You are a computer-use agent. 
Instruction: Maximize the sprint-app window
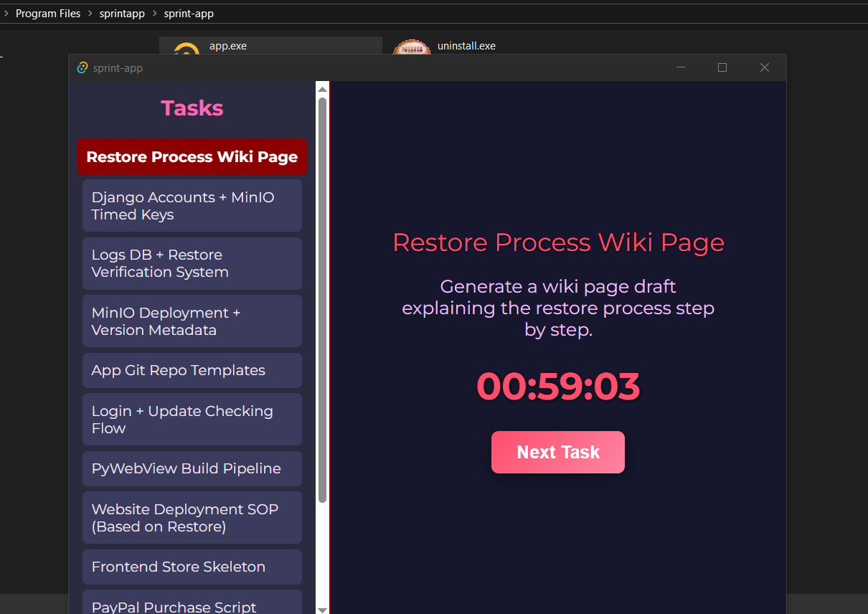point(722,67)
